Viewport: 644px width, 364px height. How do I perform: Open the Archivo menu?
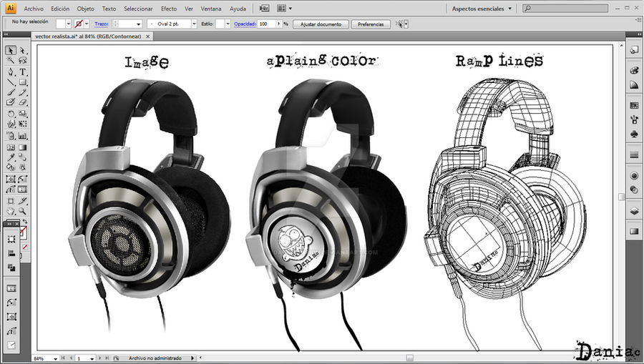(x=34, y=9)
